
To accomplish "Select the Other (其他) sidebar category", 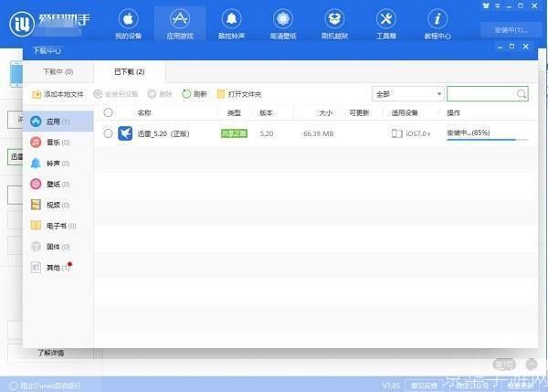I will pyautogui.click(x=58, y=268).
